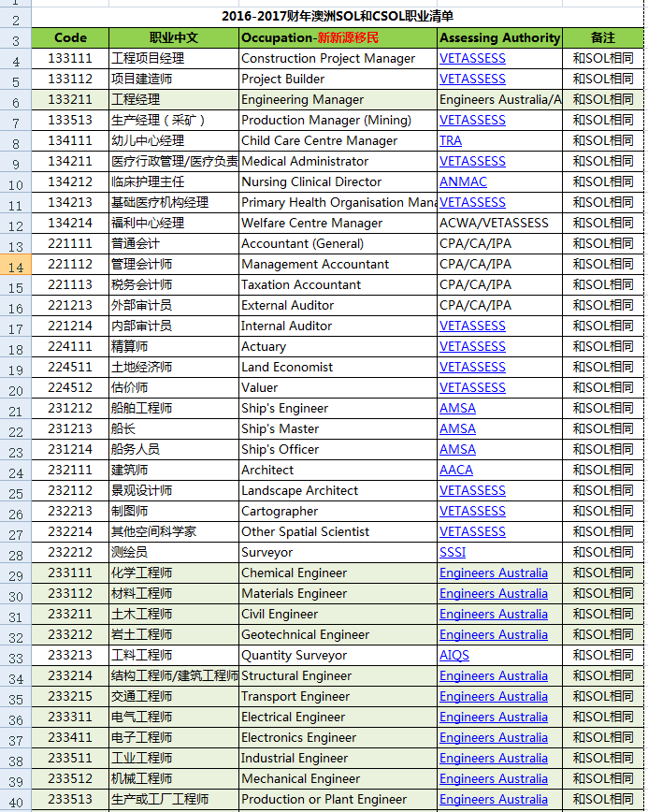Open the AIQS link for Quantity Surveyor
The width and height of the screenshot is (648, 812).
[x=454, y=655]
